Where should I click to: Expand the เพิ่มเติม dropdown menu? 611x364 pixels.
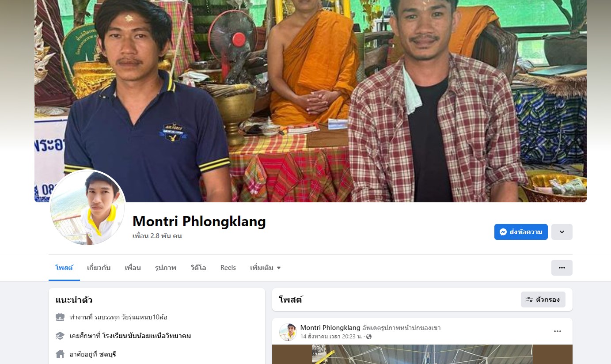266,268
